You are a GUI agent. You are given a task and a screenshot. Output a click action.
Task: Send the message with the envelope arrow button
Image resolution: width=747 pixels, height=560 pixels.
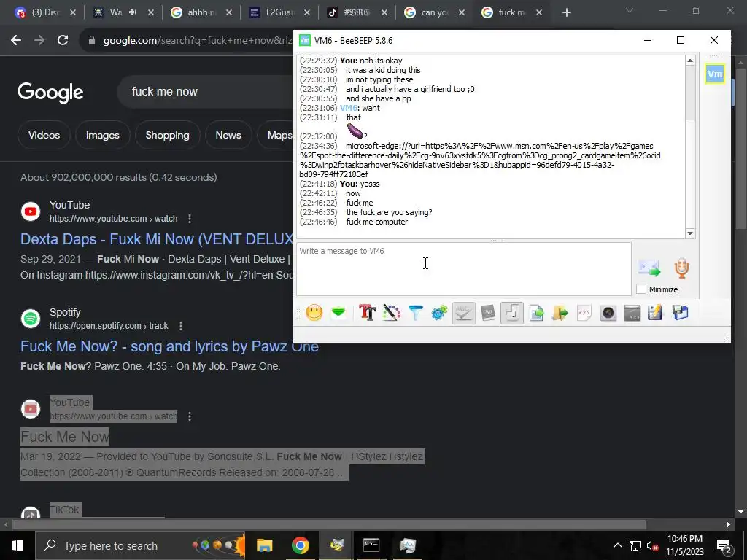pyautogui.click(x=649, y=268)
